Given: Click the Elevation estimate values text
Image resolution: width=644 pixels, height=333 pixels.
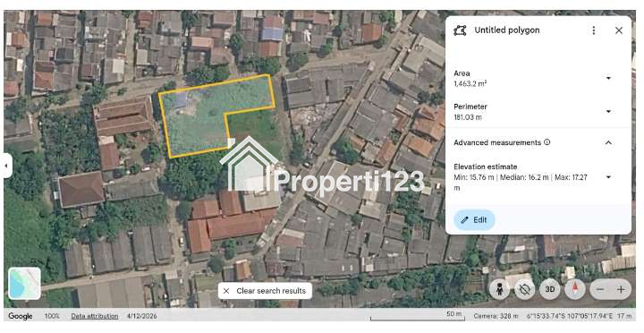Looking at the screenshot, I should 521,183.
